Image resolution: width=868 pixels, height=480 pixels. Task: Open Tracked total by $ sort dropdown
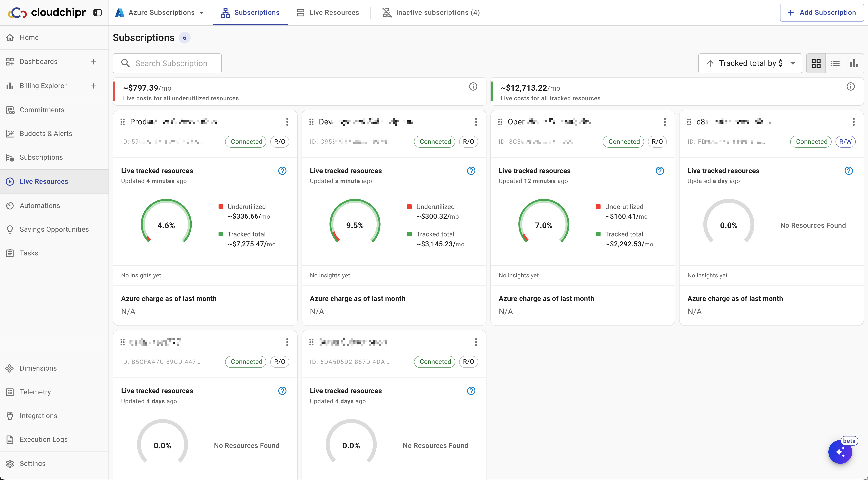[750, 63]
